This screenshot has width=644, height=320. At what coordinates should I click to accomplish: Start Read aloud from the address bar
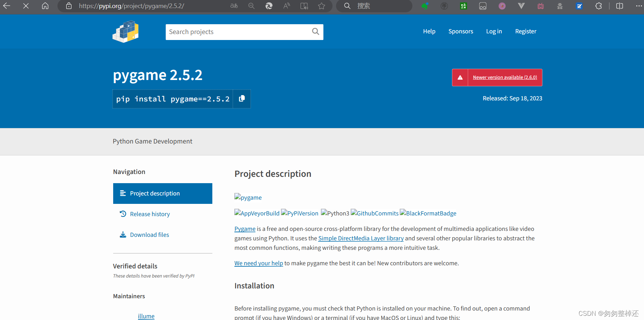pyautogui.click(x=287, y=6)
